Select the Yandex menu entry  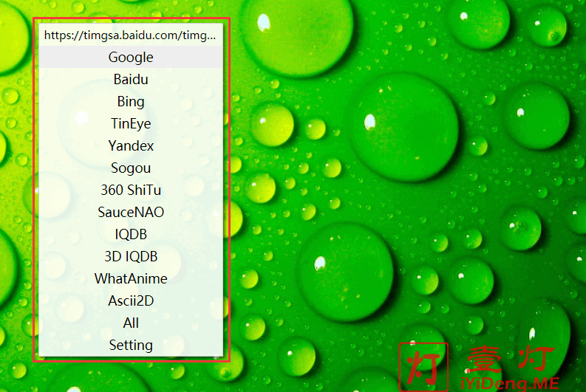coord(131,145)
